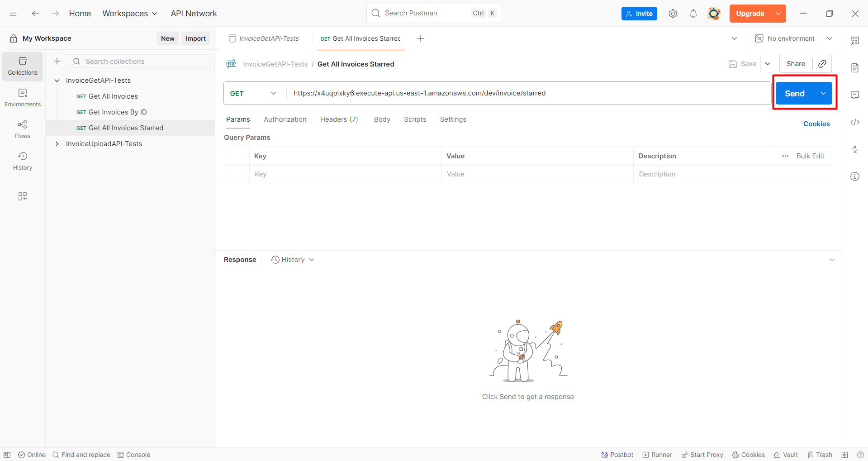
Task: Open the Flows panel
Action: pyautogui.click(x=22, y=129)
